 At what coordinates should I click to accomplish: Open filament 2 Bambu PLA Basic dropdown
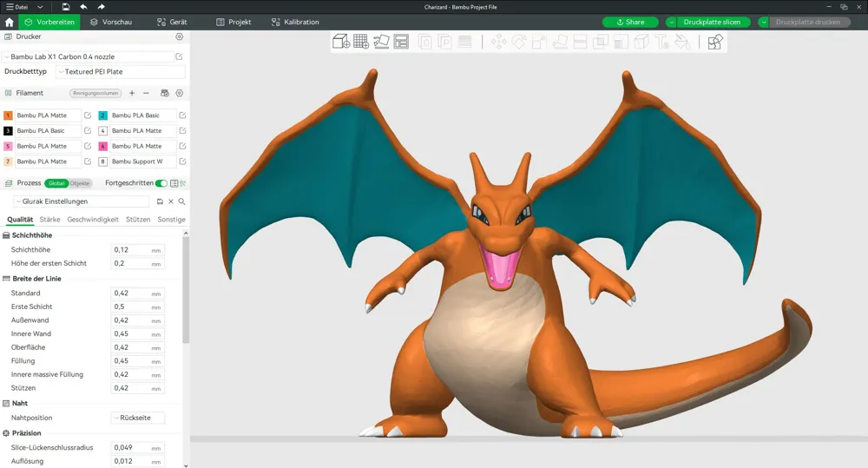tap(143, 115)
